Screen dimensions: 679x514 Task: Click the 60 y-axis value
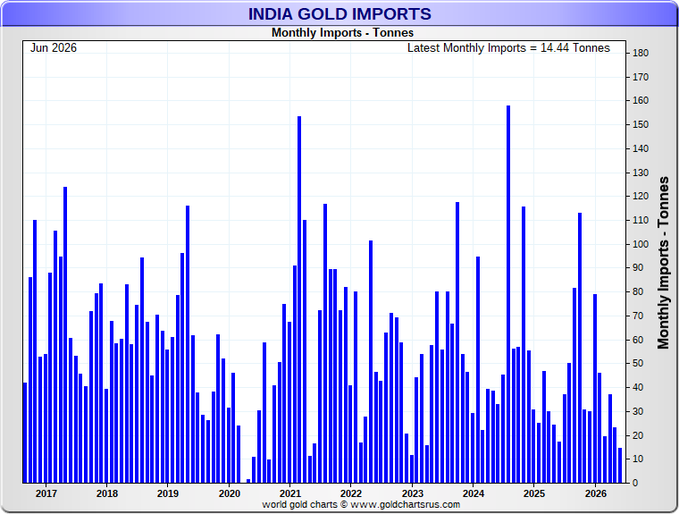[x=638, y=340]
